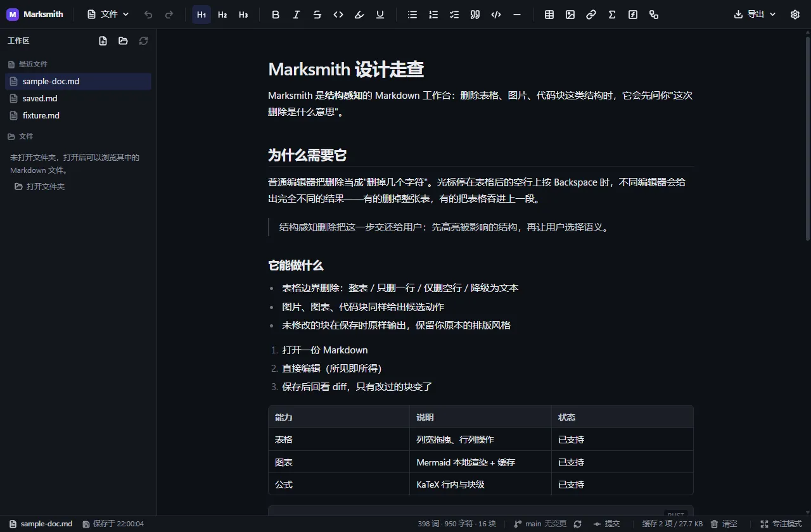The height and width of the screenshot is (532, 811).
Task: Apply Heading 3 formatting
Action: click(x=243, y=15)
